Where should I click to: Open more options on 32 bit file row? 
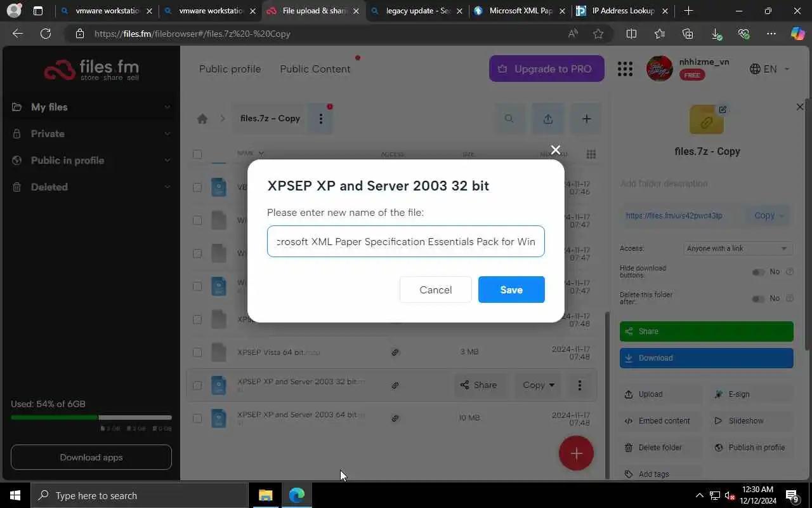[x=579, y=385]
